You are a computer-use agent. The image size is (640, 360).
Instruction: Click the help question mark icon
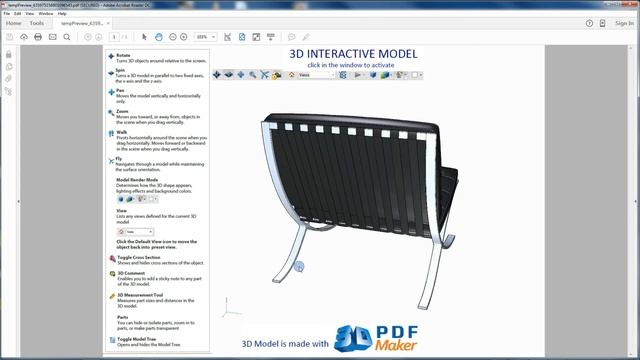(589, 23)
